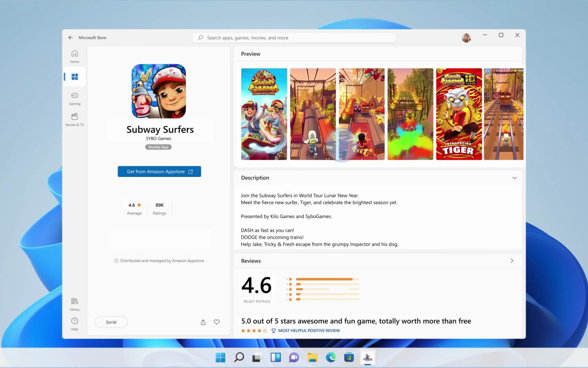This screenshot has height=368, width=588.
Task: Expand the Description section chevron
Action: point(514,178)
